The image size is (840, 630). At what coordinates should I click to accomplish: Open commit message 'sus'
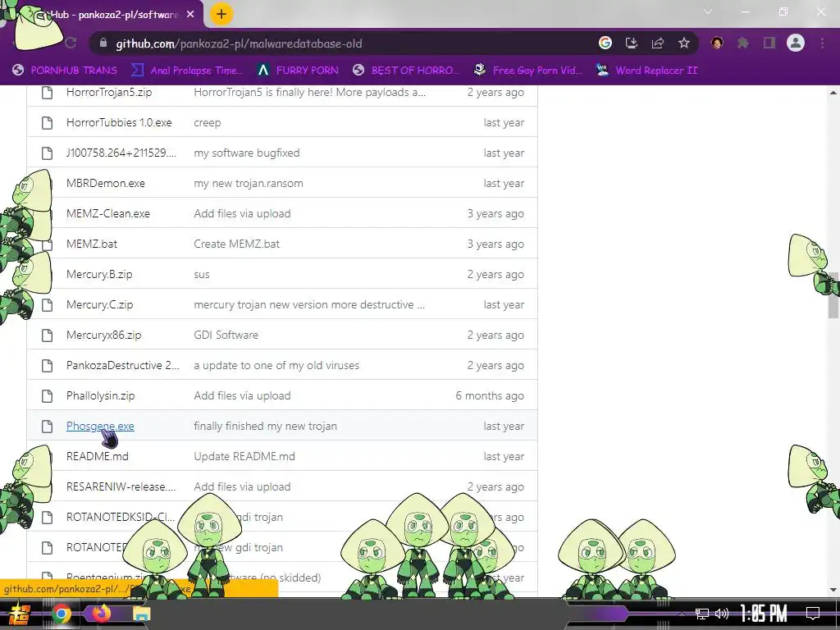pyautogui.click(x=202, y=274)
